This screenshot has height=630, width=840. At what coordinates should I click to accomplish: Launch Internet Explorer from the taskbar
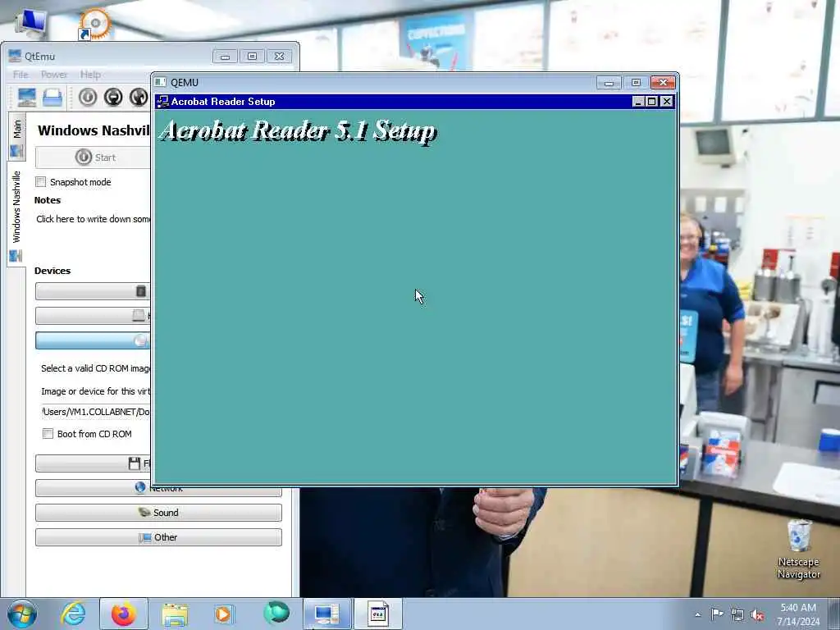(x=73, y=614)
